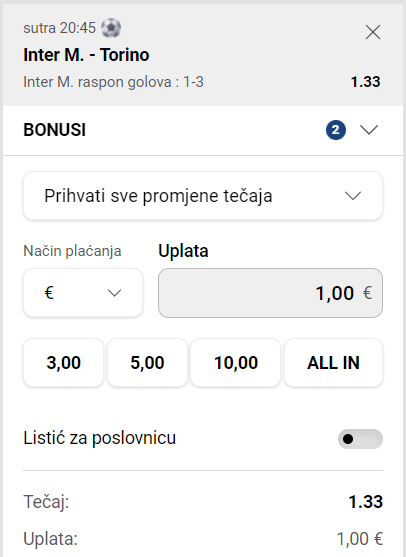Image resolution: width=406 pixels, height=557 pixels.
Task: Click the 1.33 odds in selection header
Action: click(366, 82)
